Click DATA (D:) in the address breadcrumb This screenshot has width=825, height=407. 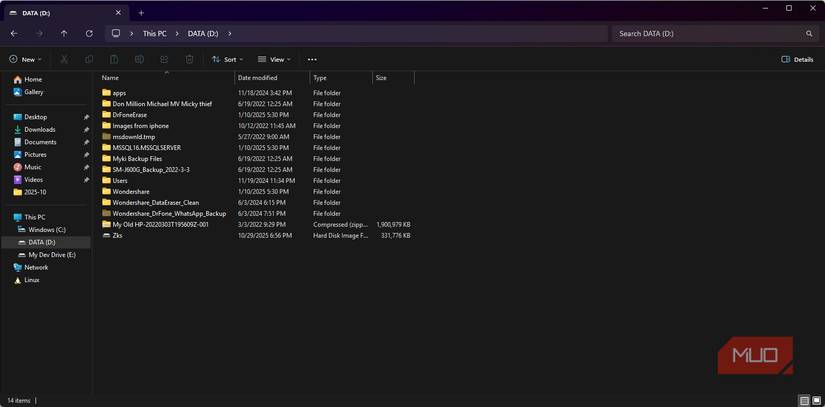(203, 34)
